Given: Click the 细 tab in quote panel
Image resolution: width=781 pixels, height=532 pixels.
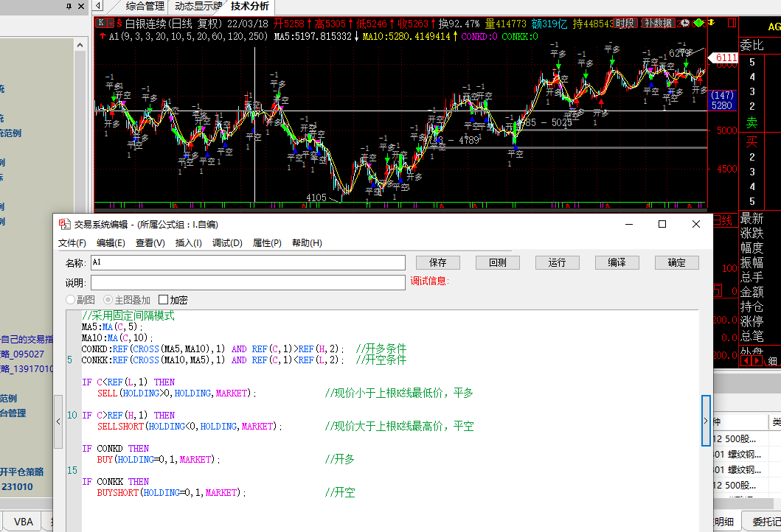Looking at the screenshot, I should coord(772,361).
